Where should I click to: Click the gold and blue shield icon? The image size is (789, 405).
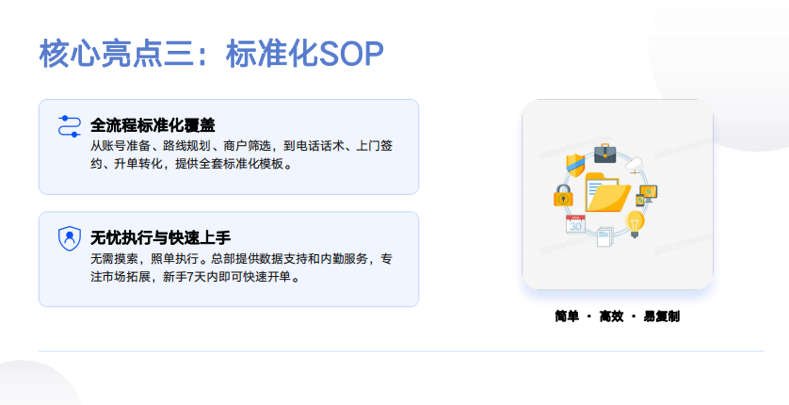click(574, 165)
